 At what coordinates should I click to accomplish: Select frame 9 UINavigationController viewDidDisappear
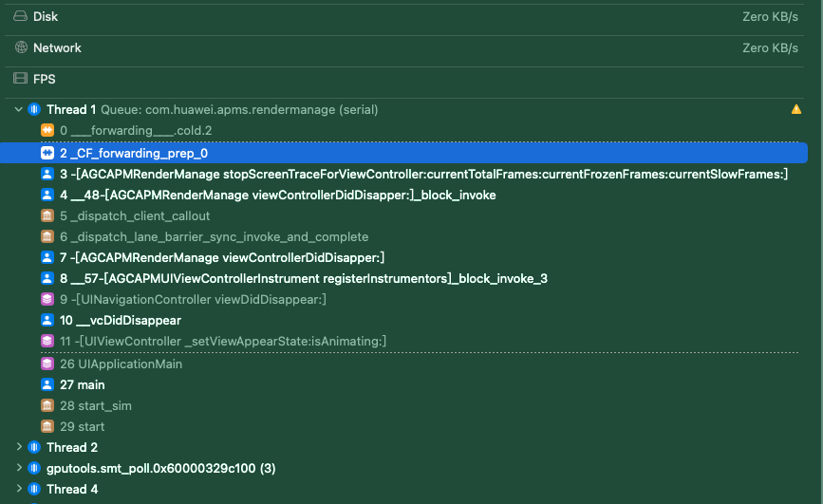click(404, 299)
